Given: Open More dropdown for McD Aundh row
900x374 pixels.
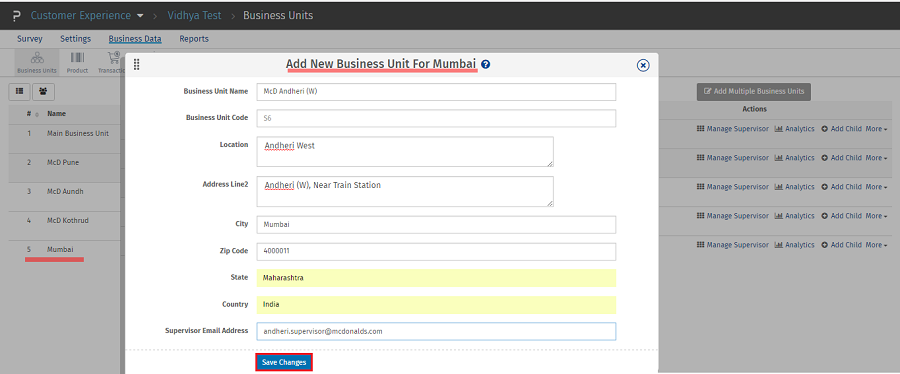Looking at the screenshot, I should [x=876, y=187].
